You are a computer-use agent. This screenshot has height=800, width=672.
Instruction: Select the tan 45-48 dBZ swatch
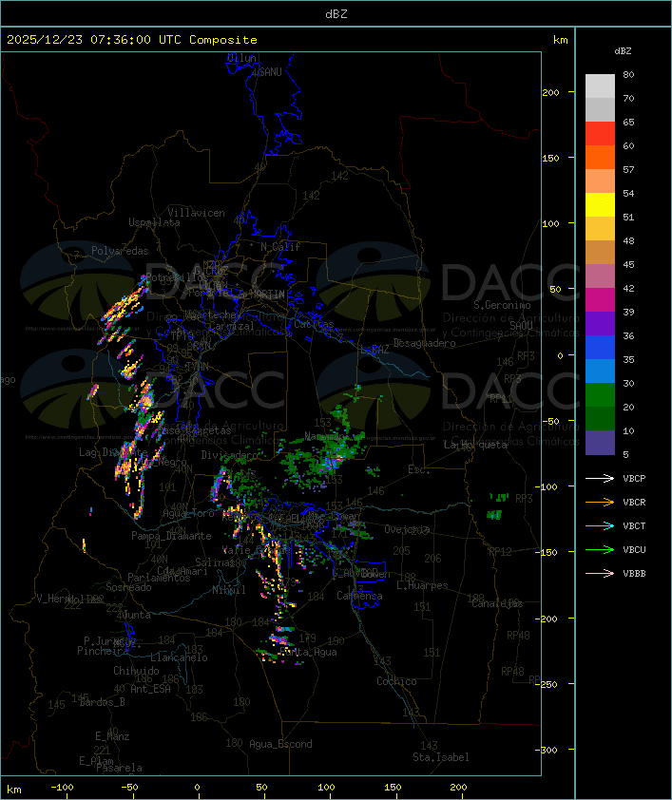click(600, 252)
